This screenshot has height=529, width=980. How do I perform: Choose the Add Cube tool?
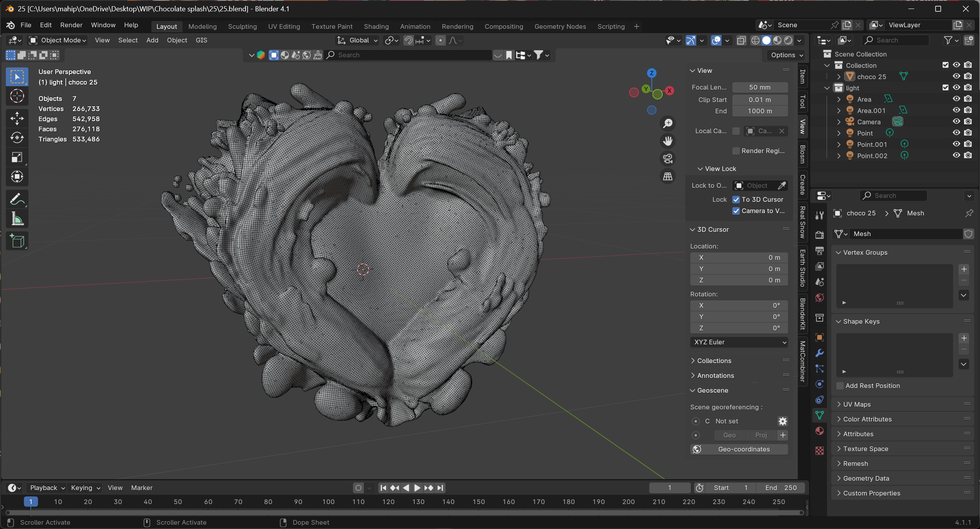tap(17, 241)
